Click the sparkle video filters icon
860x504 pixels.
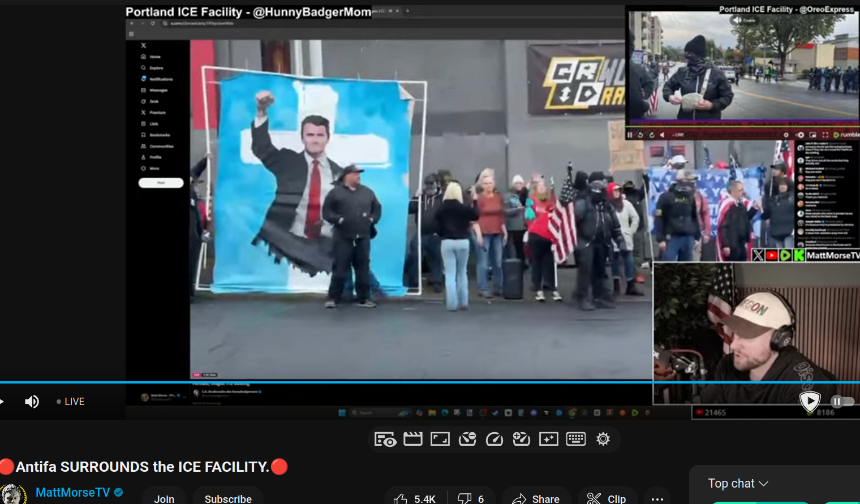(x=549, y=439)
